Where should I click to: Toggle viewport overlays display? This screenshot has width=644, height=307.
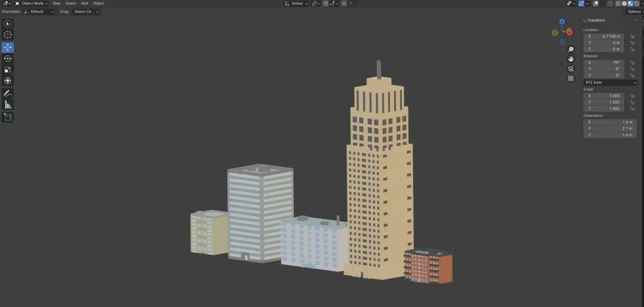596,3
